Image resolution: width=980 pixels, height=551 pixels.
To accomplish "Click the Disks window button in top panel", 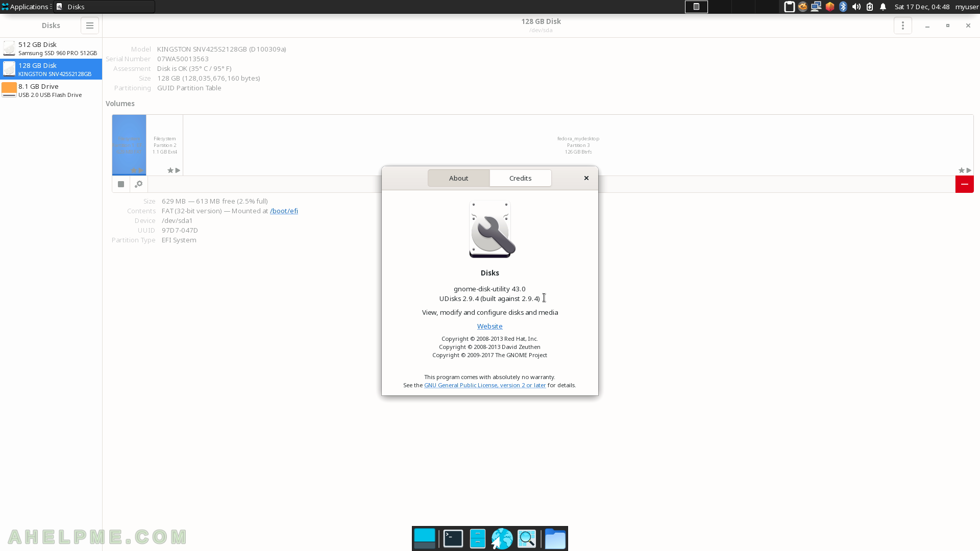I will tap(104, 7).
